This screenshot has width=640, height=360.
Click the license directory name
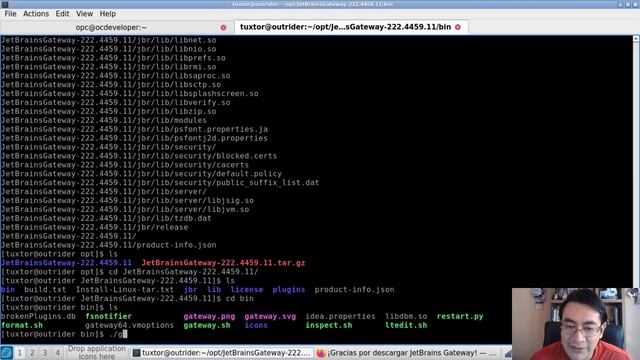247,290
